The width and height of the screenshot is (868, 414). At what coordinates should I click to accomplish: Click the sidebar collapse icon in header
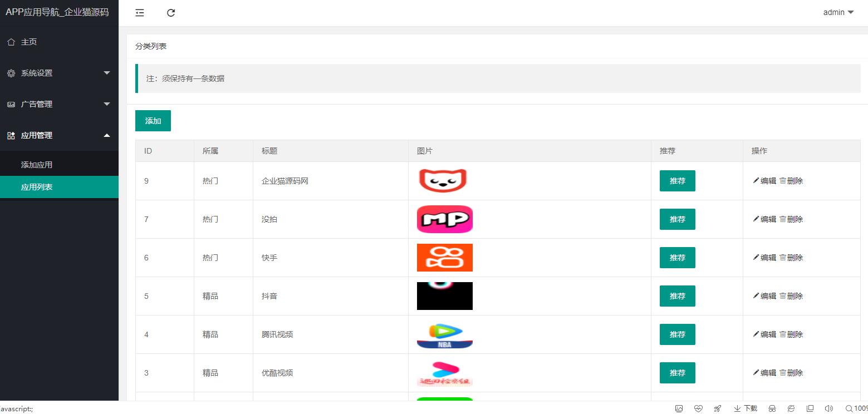[x=140, y=13]
